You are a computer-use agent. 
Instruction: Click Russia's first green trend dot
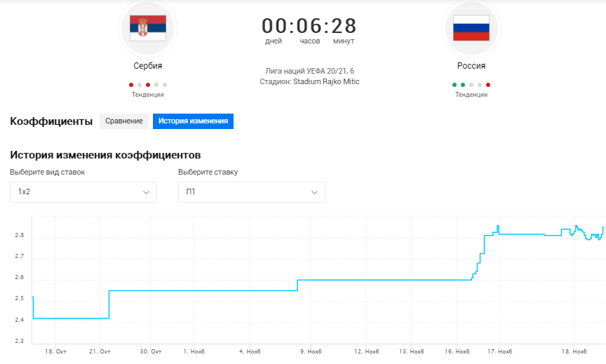point(454,85)
